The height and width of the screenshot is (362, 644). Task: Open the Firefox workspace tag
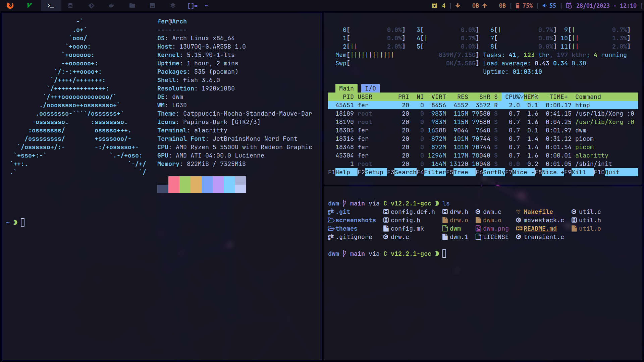10,5
